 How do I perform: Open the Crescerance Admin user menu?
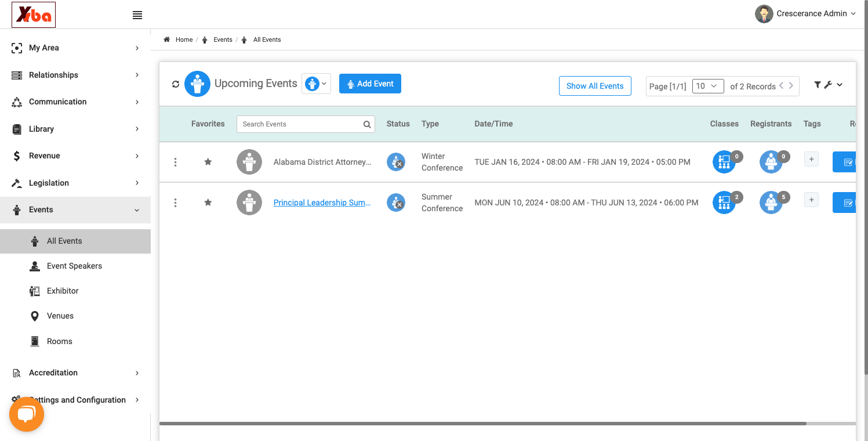[x=806, y=13]
